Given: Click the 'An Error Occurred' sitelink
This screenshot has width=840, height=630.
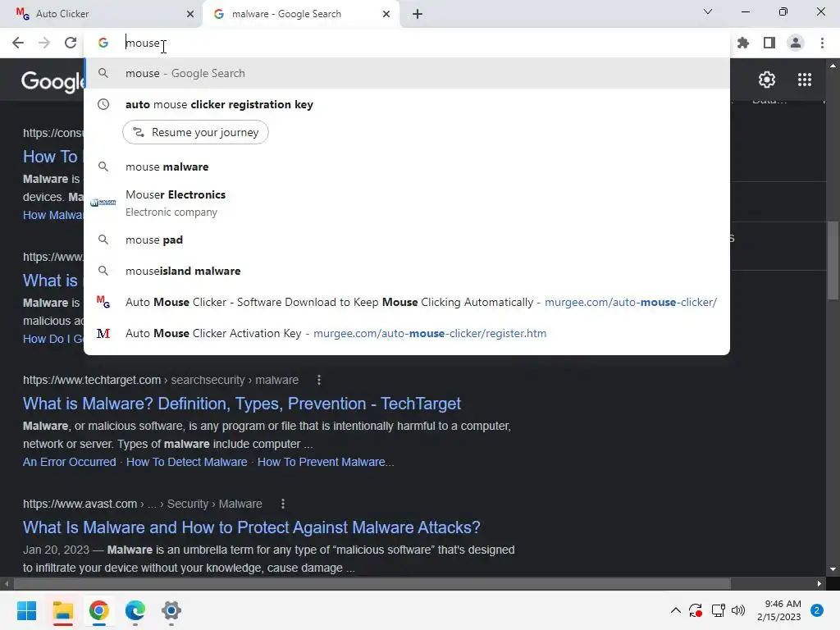Looking at the screenshot, I should click(69, 462).
